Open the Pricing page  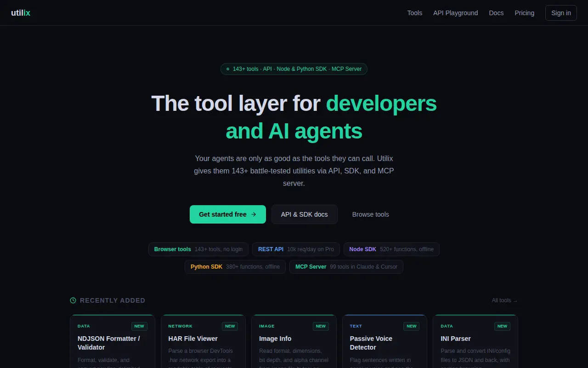(x=524, y=13)
